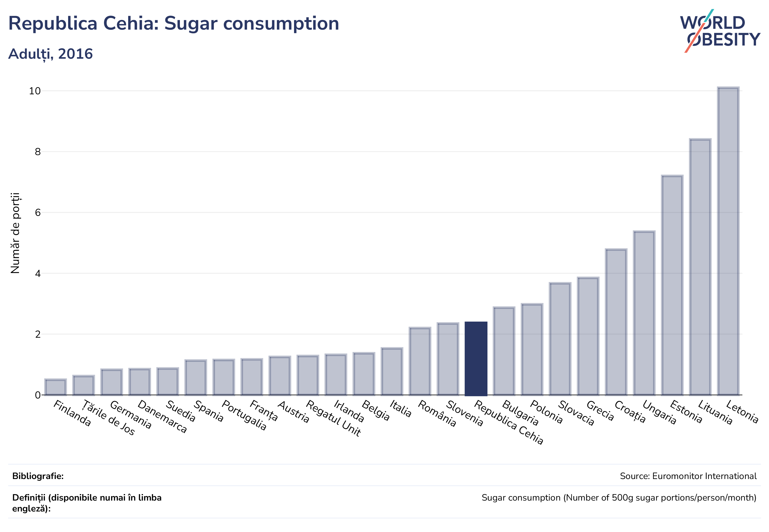
Task: Click the World Obesity logo
Action: (720, 31)
